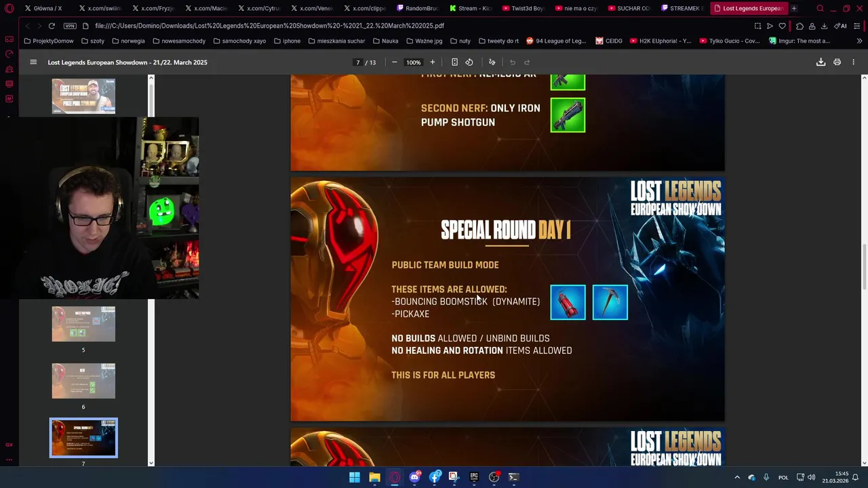The image size is (868, 488).
Task: Edit the page number field showing 7
Action: pos(357,62)
